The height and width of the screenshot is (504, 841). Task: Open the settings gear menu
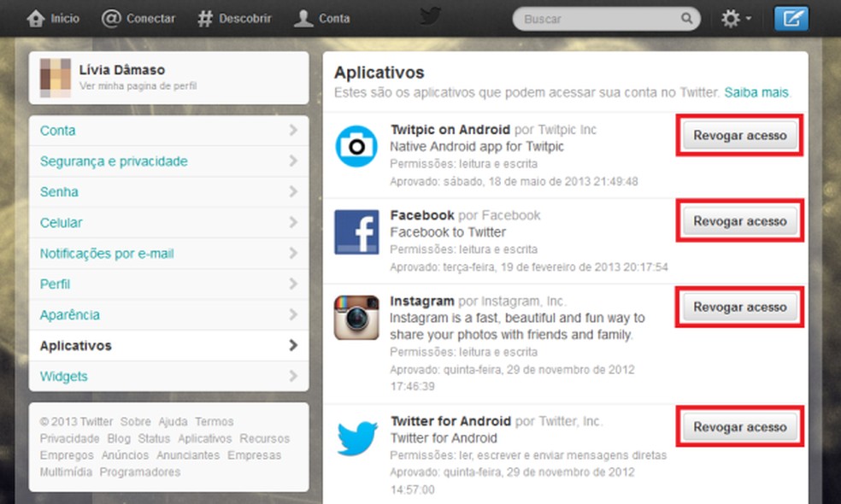[736, 19]
